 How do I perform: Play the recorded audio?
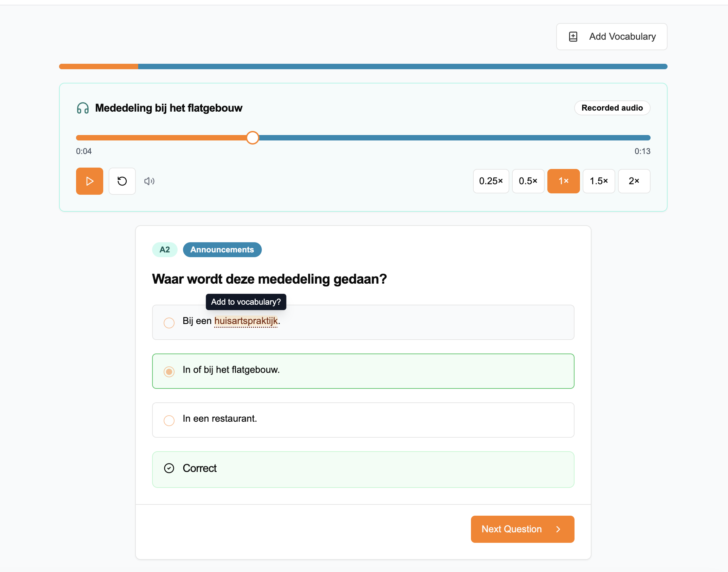pyautogui.click(x=90, y=181)
